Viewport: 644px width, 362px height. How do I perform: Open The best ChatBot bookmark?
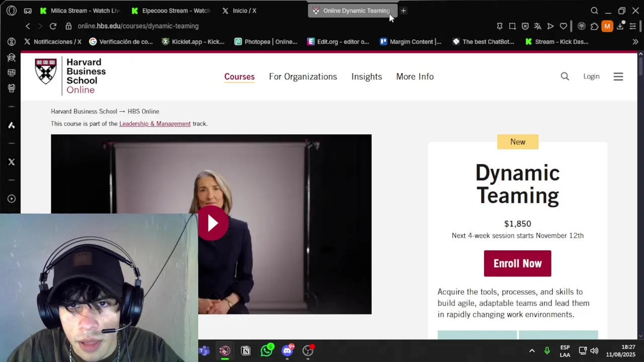click(x=483, y=42)
